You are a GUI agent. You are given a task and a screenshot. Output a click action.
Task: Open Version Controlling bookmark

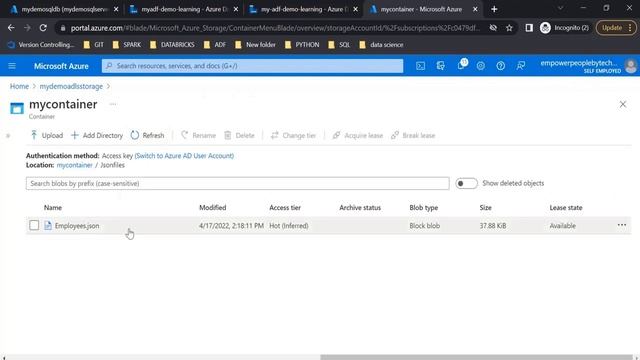[x=41, y=45]
